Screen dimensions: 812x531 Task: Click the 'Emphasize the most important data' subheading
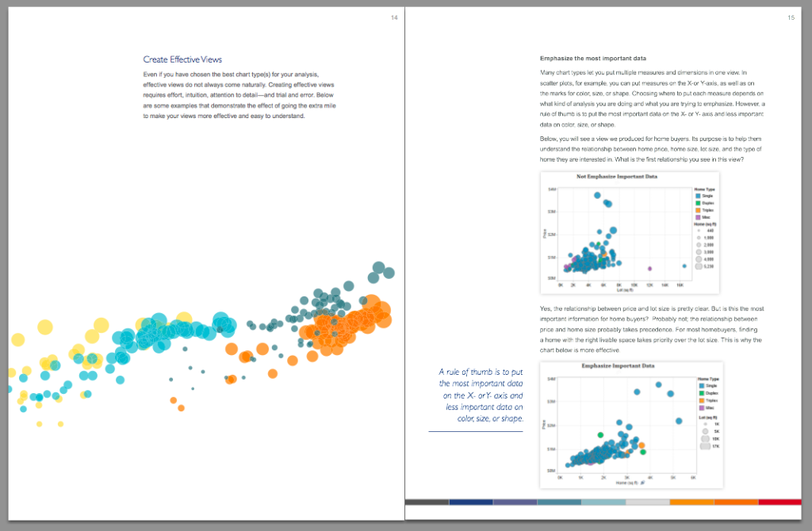pos(593,59)
